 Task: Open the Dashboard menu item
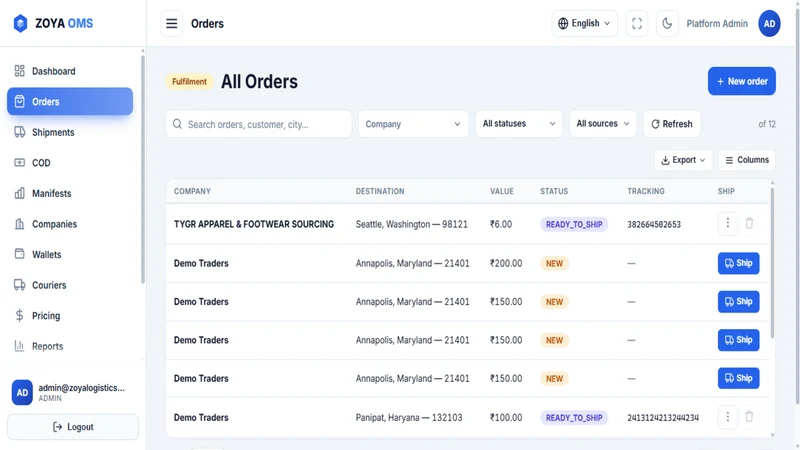(70, 71)
